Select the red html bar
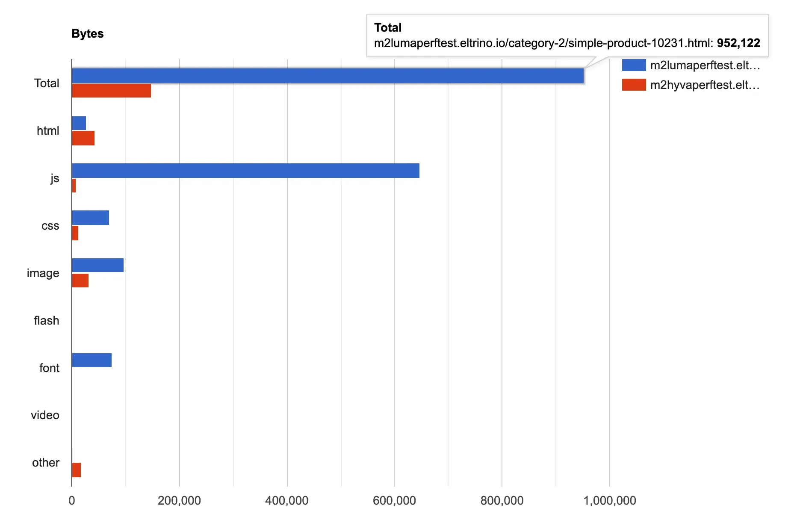 click(83, 138)
